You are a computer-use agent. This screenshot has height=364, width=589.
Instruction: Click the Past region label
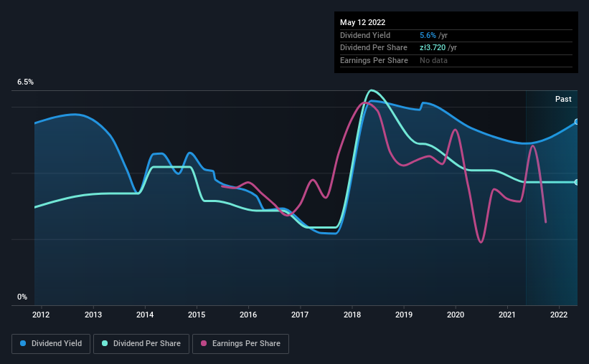click(563, 99)
